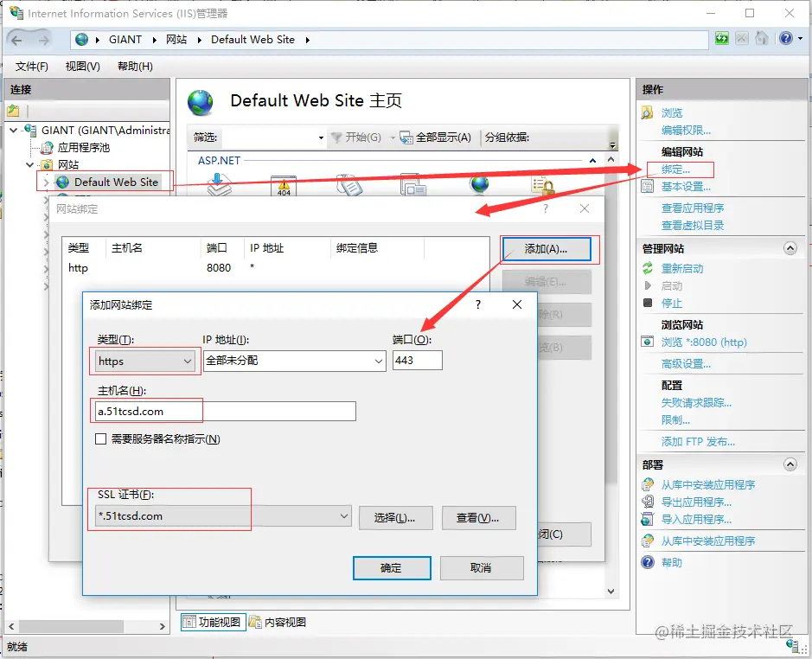Click the refresh page toolbar icon
The image size is (812, 659).
(x=722, y=38)
